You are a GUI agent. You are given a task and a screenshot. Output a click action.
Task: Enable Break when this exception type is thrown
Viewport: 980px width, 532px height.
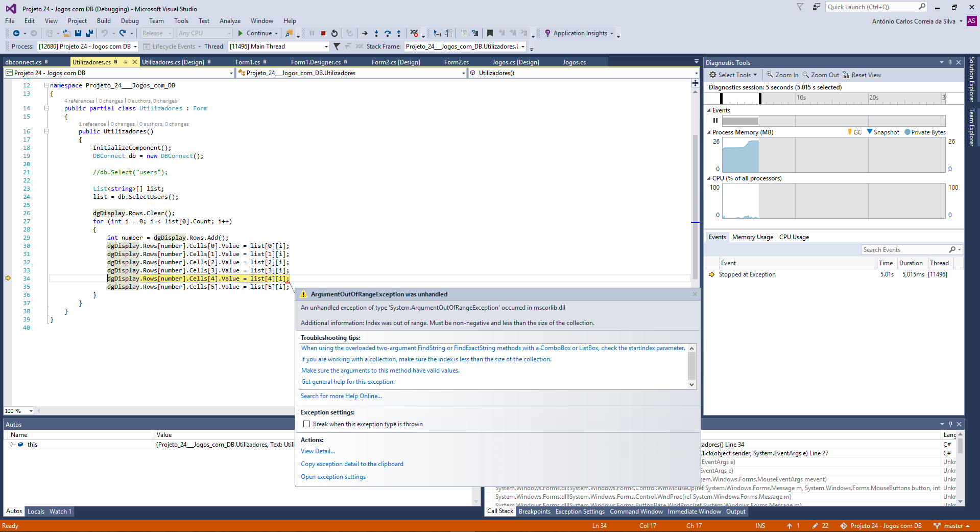tap(307, 424)
